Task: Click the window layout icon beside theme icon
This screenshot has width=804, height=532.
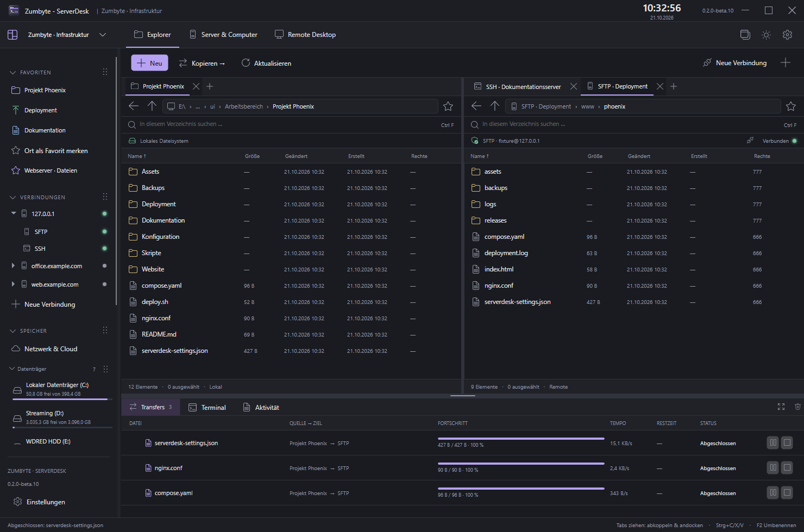Action: 745,35
